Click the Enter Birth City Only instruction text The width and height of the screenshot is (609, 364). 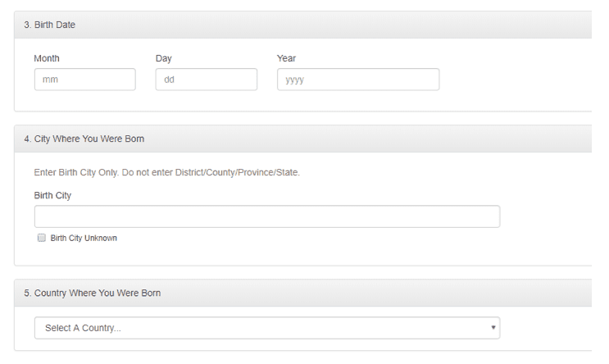click(x=166, y=173)
